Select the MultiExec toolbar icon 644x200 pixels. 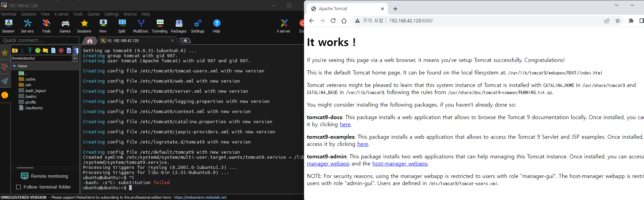point(141,26)
